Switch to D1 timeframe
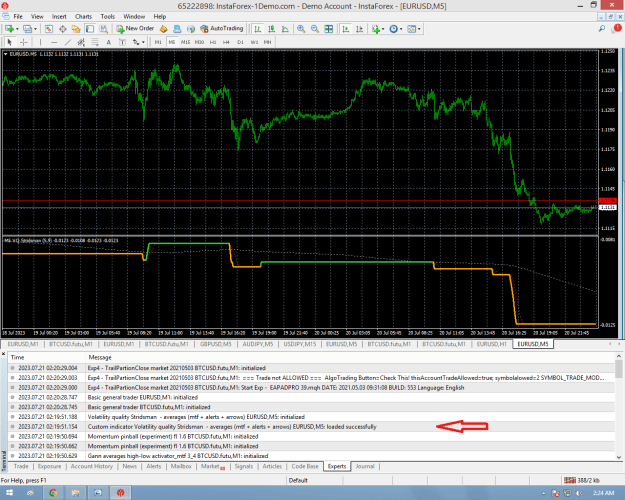625x500 pixels. pos(240,42)
